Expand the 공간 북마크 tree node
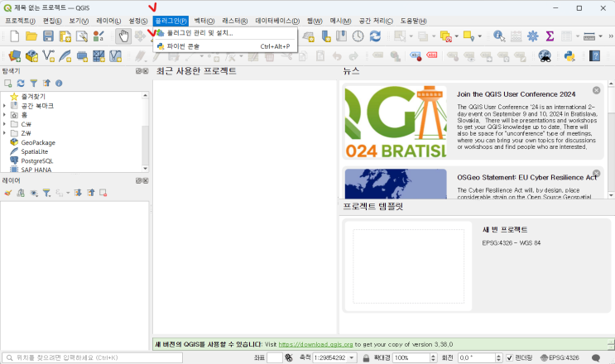This screenshot has width=615, height=364. click(x=4, y=106)
